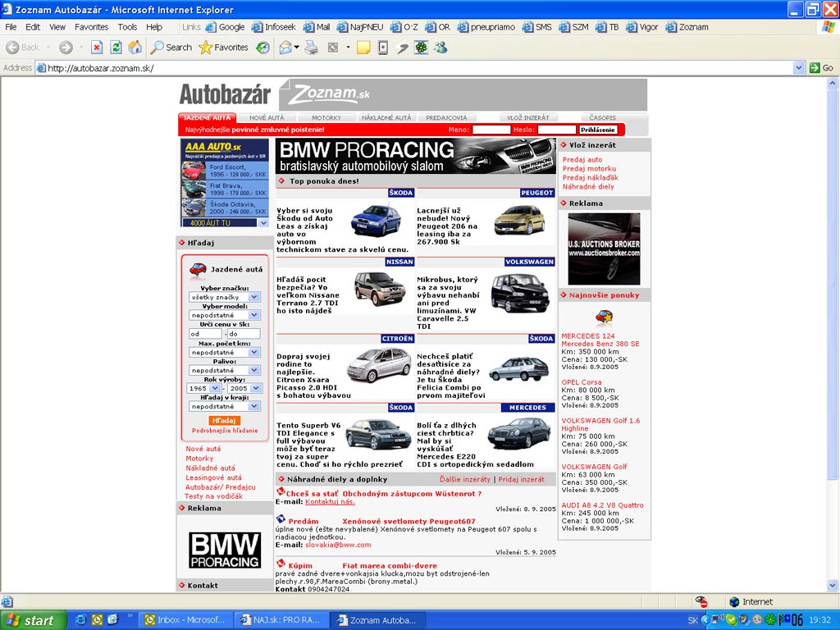This screenshot has width=840, height=630.
Task: Switch to the PREDAJCOVIA tab
Action: [x=446, y=118]
